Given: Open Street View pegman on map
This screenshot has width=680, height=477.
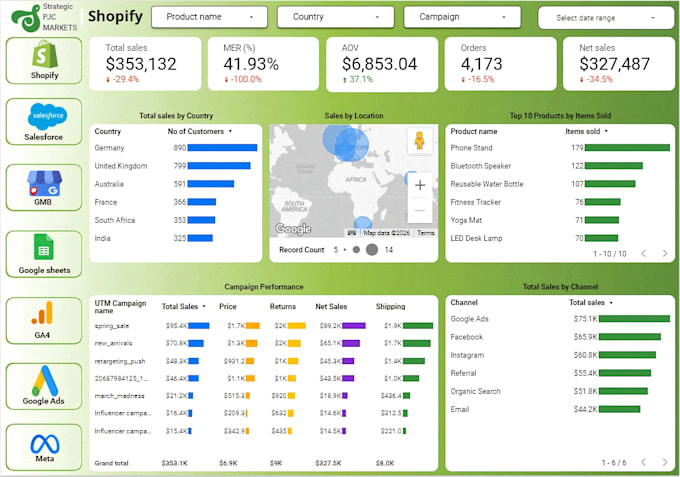Looking at the screenshot, I should pyautogui.click(x=419, y=140).
